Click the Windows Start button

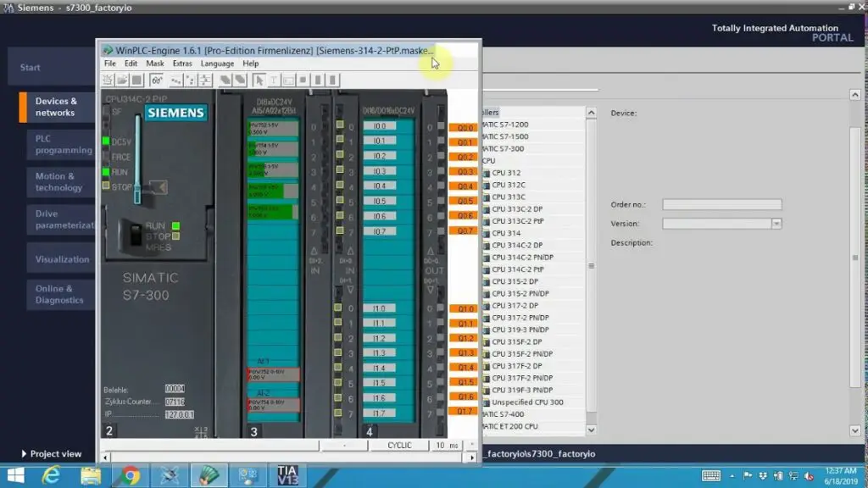15,476
